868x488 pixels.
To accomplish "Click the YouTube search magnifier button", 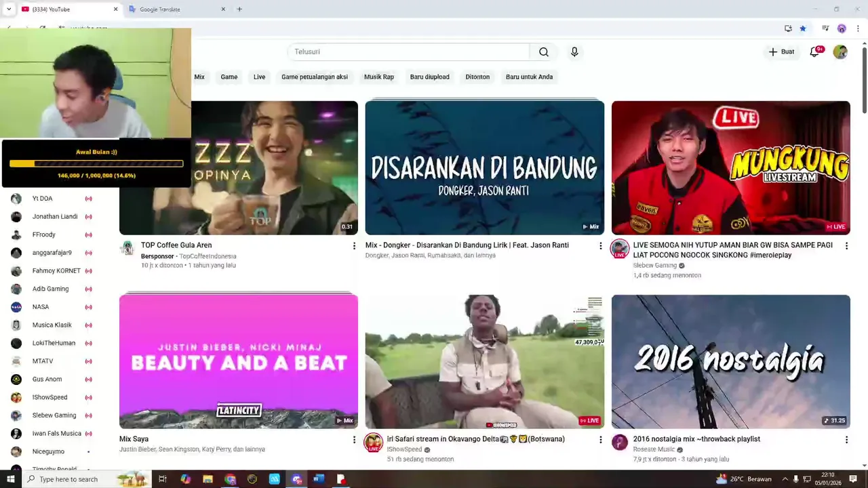I will point(544,52).
